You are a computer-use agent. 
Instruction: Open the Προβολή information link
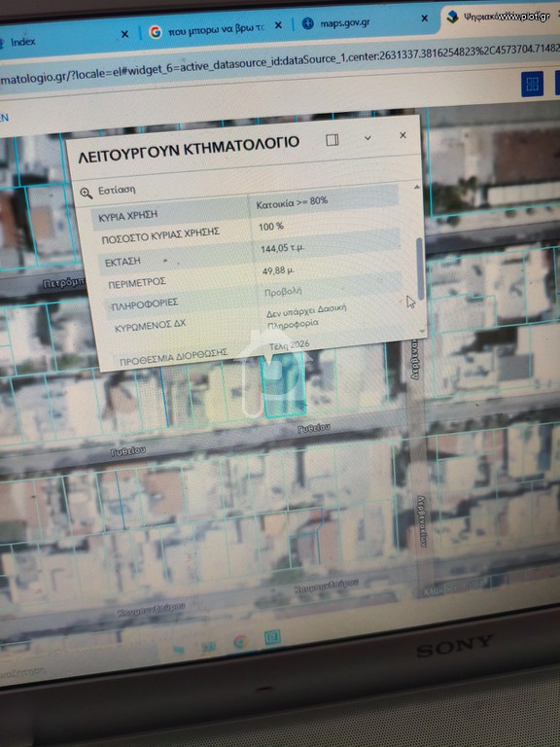point(283,292)
